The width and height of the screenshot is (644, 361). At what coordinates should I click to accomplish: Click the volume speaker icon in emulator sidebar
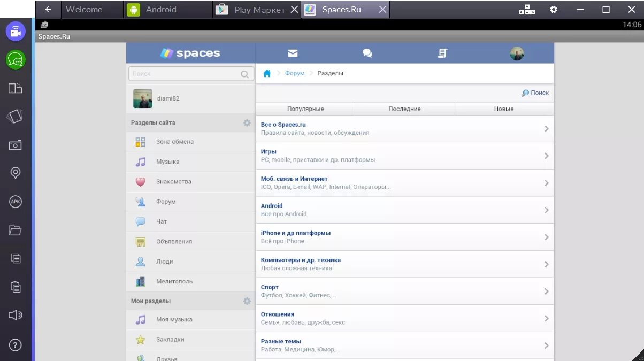point(16,315)
